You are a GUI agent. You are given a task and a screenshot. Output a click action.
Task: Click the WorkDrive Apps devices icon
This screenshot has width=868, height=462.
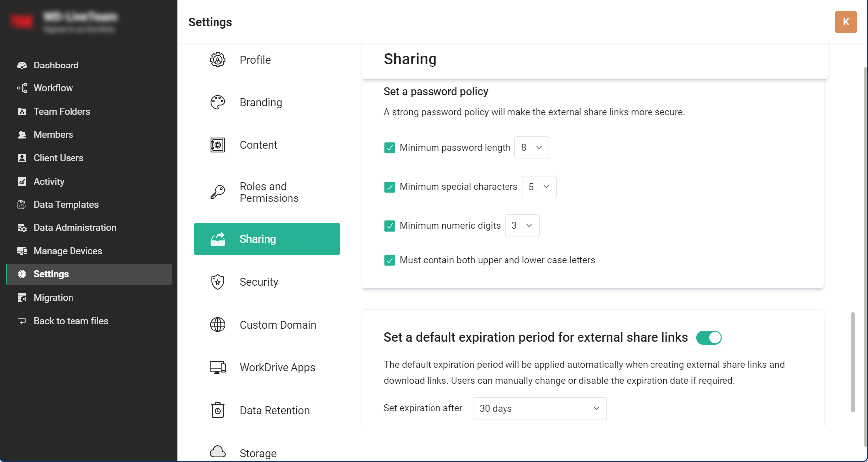217,367
